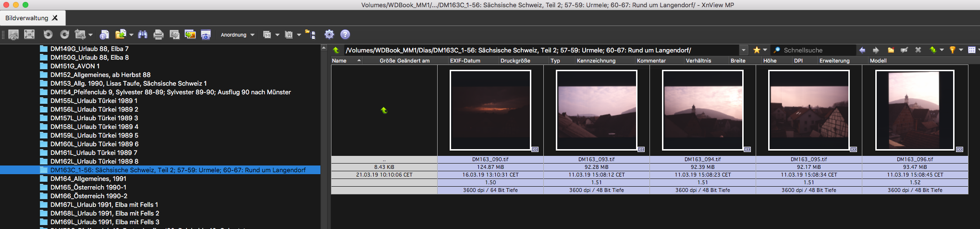Click the bookmark category icon

pos(289,35)
